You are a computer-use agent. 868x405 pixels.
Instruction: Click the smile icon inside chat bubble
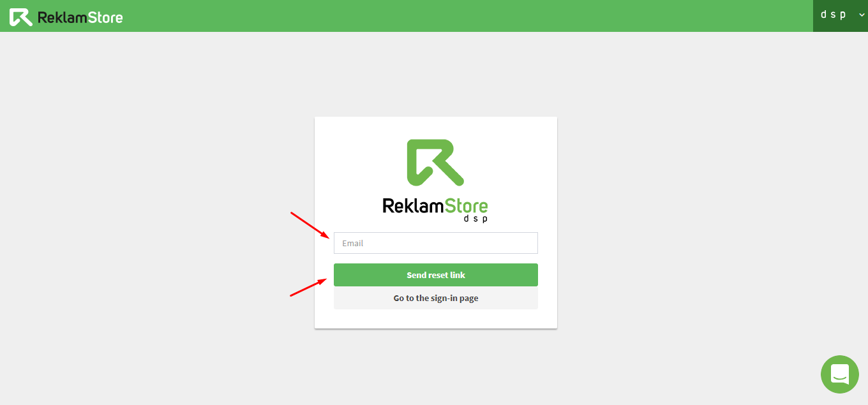coord(839,375)
